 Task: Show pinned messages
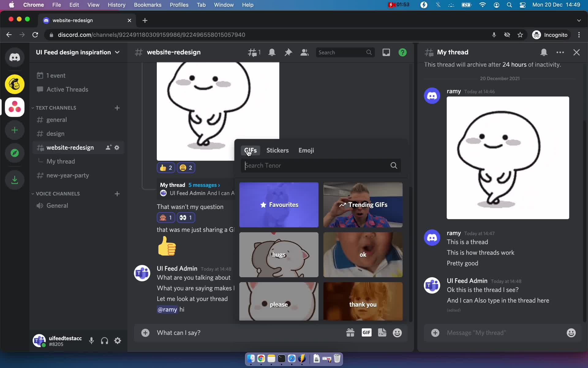pos(288,52)
